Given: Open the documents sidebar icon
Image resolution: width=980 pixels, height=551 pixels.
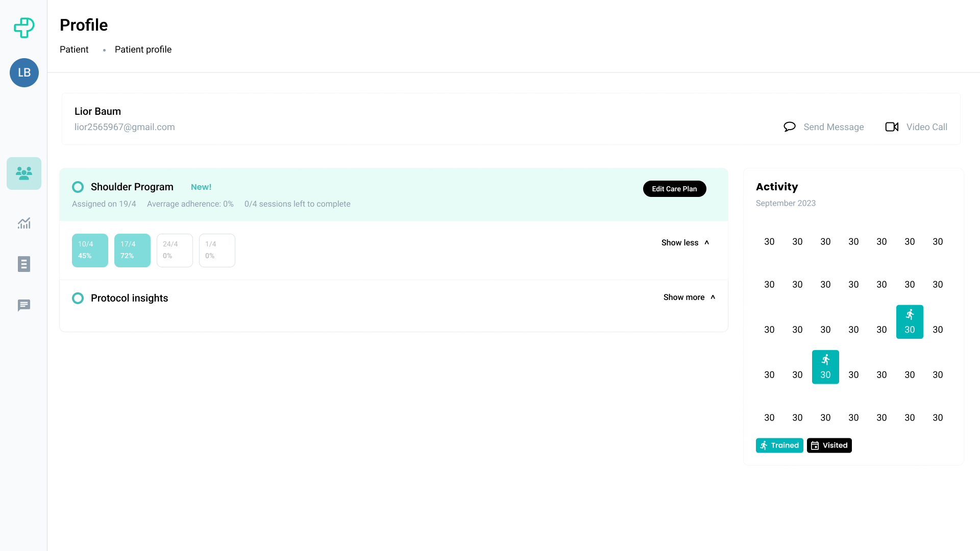Looking at the screenshot, I should tap(24, 264).
